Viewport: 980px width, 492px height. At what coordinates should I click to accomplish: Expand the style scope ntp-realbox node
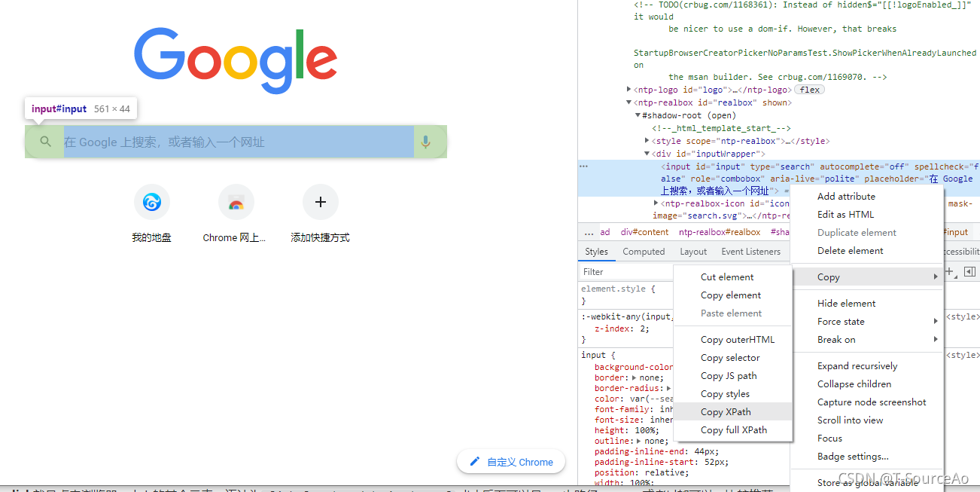[647, 141]
